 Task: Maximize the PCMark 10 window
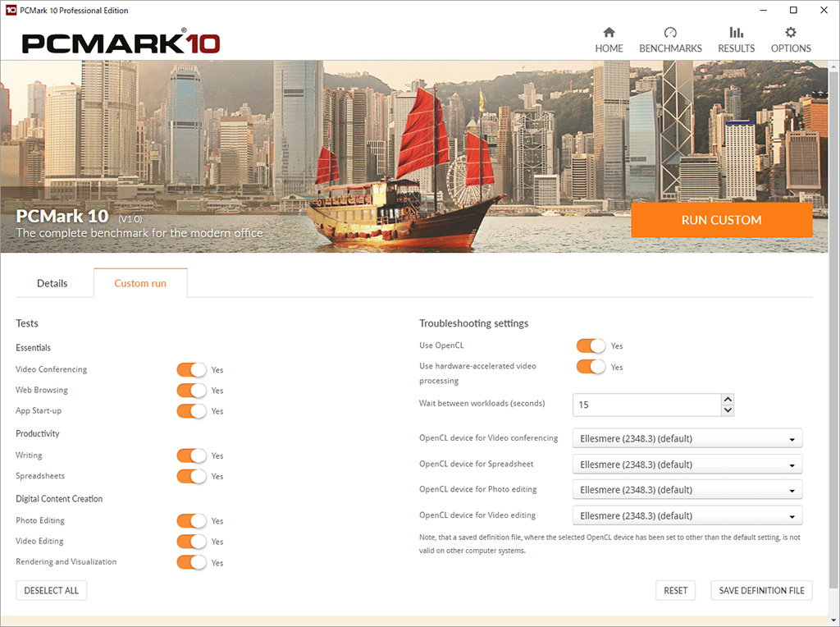[793, 10]
